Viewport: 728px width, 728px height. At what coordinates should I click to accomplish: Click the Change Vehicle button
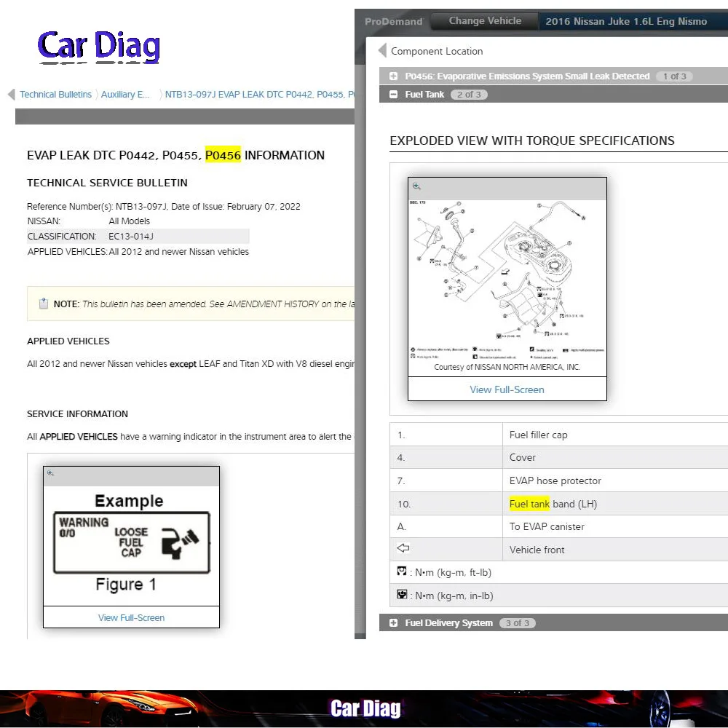click(x=485, y=21)
